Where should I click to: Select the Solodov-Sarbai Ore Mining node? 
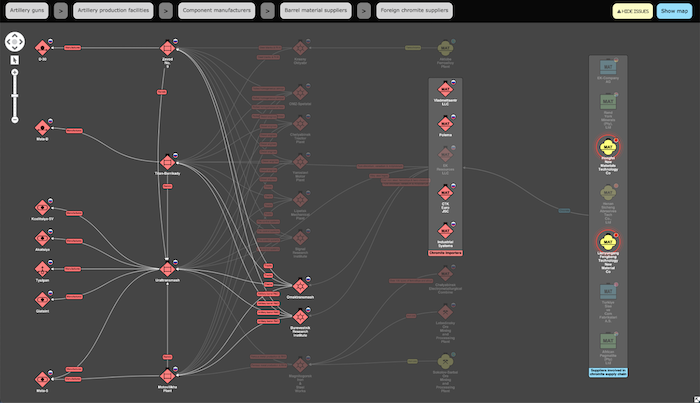[445, 361]
